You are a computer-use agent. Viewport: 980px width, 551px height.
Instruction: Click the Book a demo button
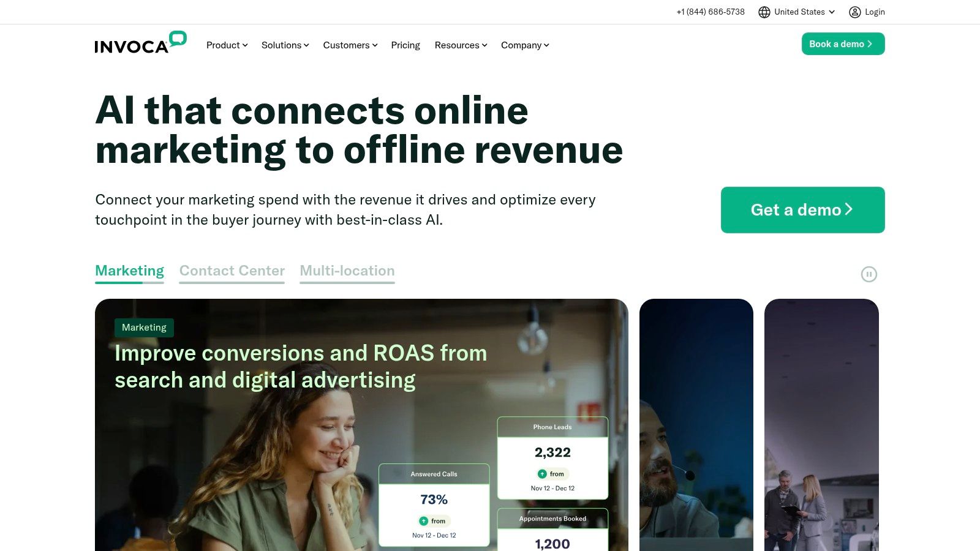(x=843, y=44)
